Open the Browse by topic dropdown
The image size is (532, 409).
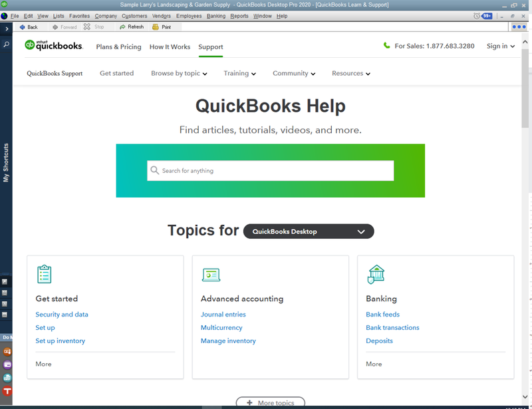point(179,73)
